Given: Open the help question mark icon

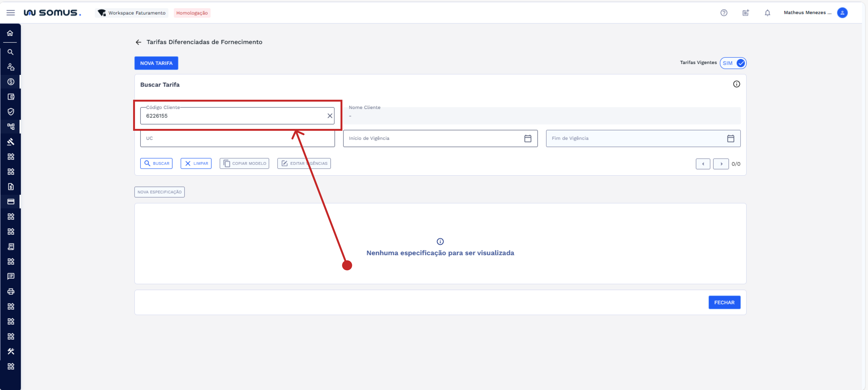Looking at the screenshot, I should tap(723, 13).
